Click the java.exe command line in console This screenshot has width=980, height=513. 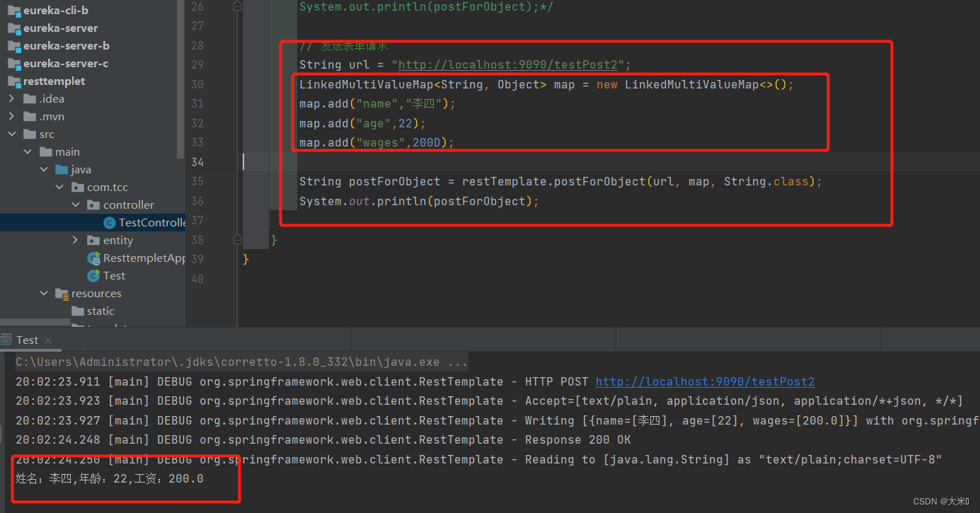click(241, 362)
